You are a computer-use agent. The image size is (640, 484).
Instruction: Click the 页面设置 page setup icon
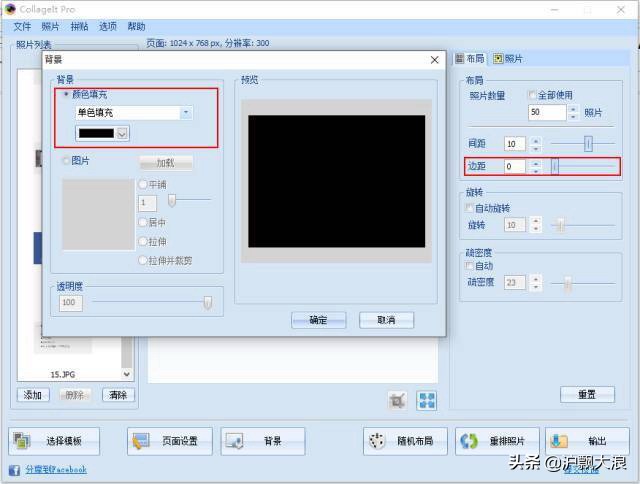141,441
